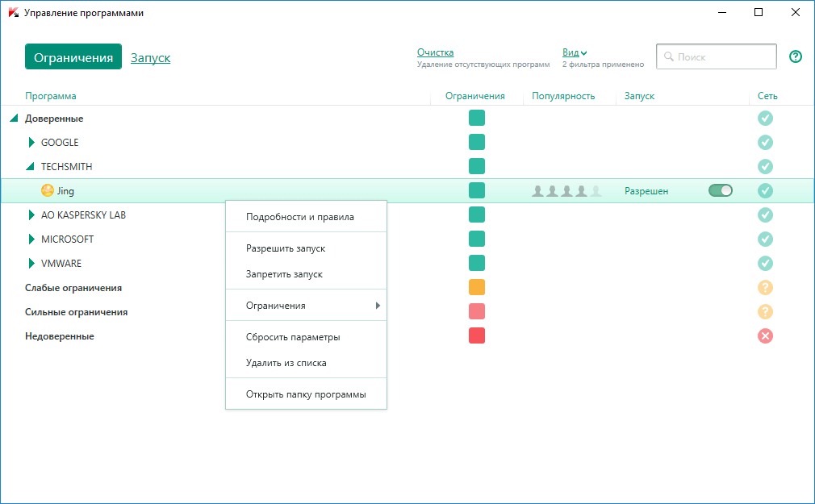Click the Jing application icon
Screen dimensions: 815x504
coord(46,191)
